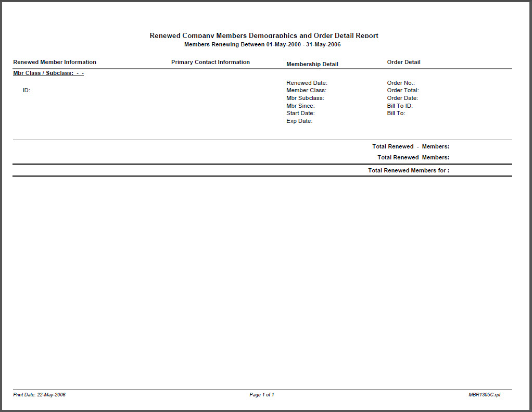Screen dimensions: 532x412
Task: Click the 'Total Renewed Members for' summary line
Action: click(409, 170)
